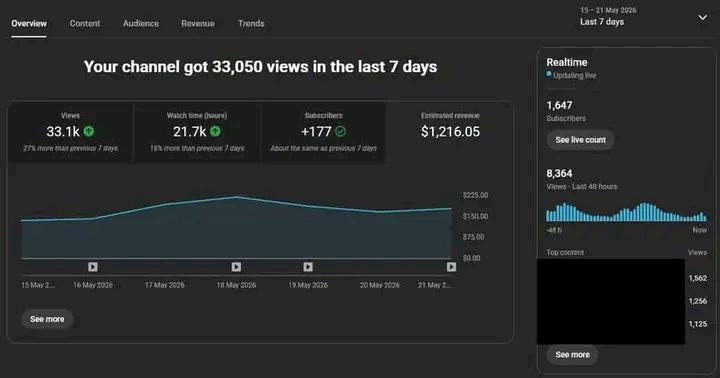Click green up arrow beside 33.1k views

pos(89,131)
